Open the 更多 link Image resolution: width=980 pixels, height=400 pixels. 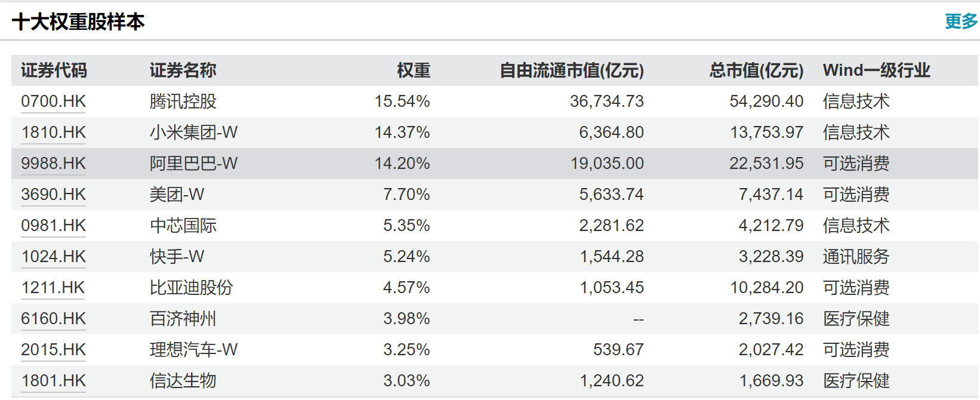(x=961, y=21)
